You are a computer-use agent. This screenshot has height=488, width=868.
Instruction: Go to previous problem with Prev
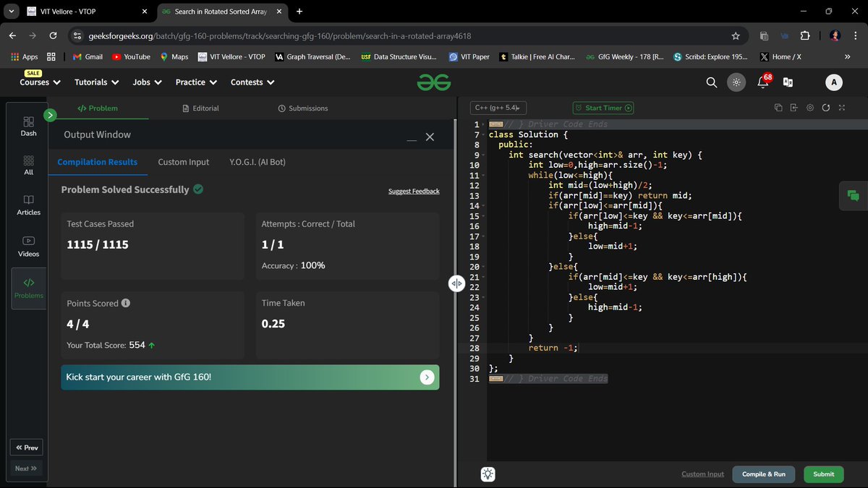[x=26, y=448]
